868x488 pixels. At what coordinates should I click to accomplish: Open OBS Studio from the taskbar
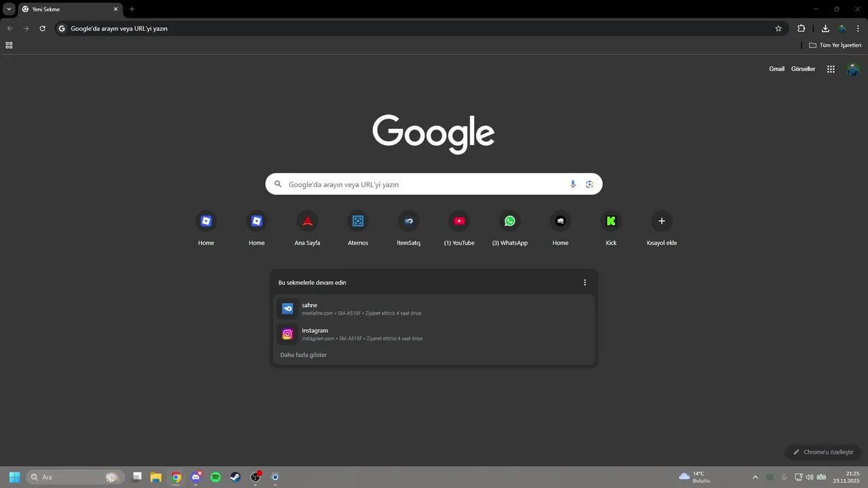tap(256, 477)
